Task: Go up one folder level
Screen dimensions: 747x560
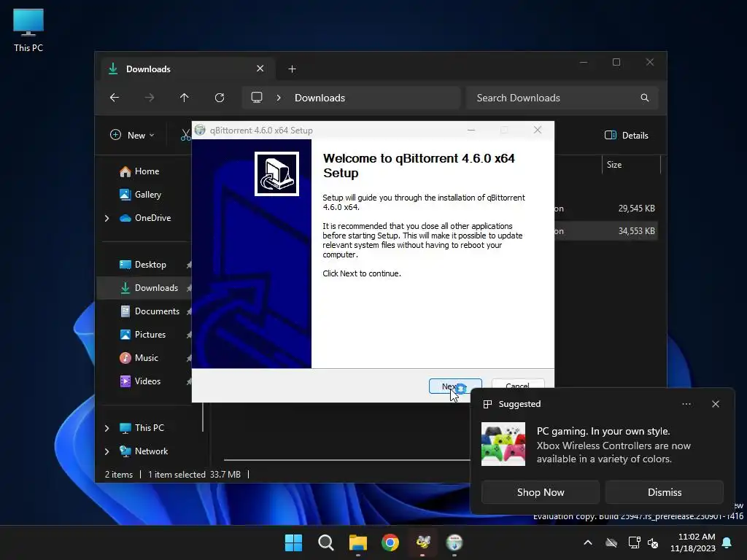Action: [185, 98]
